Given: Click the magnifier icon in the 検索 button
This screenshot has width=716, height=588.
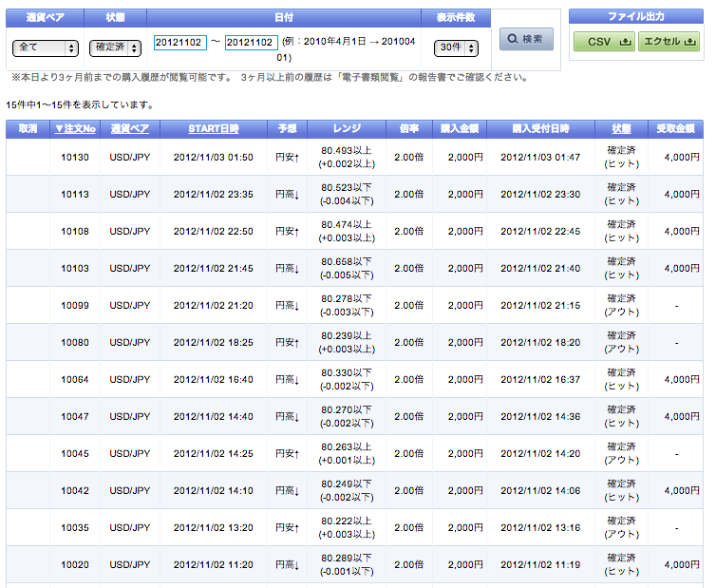Looking at the screenshot, I should 513,39.
